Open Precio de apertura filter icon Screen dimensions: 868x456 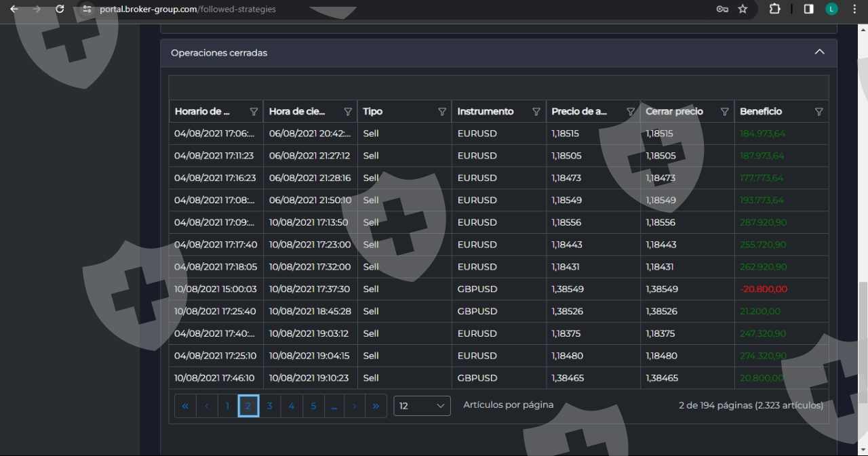tap(631, 112)
